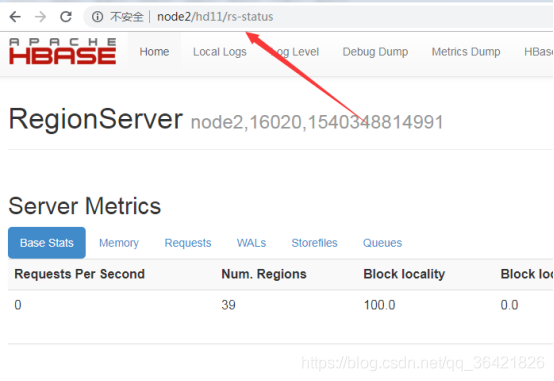Click the 'Server Metrics' heading
This screenshot has height=381, width=554.
(84, 206)
